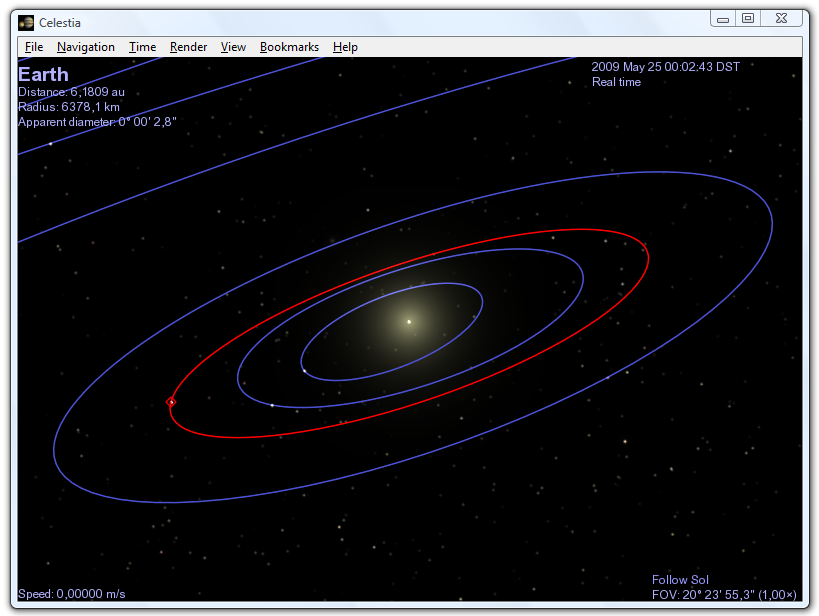Click the Celestia title bar icon
This screenshot has height=616, width=819.
(26, 23)
